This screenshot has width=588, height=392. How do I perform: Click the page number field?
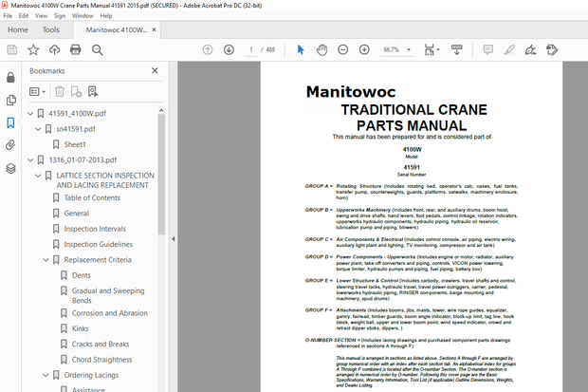pyautogui.click(x=251, y=49)
